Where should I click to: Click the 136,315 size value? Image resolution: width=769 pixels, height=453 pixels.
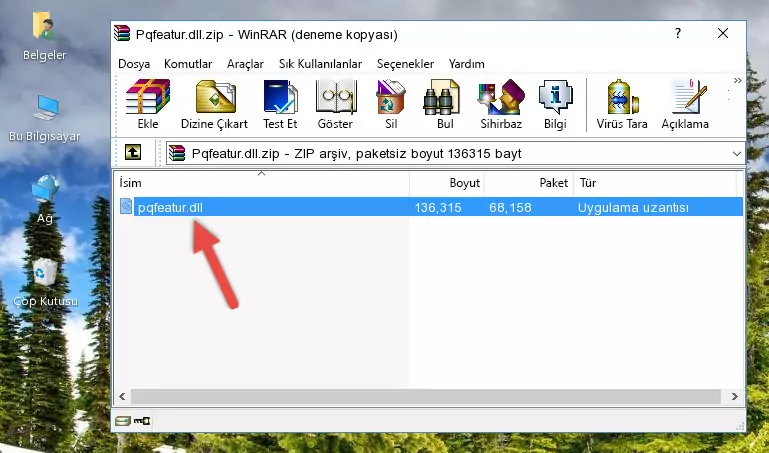[x=438, y=207]
